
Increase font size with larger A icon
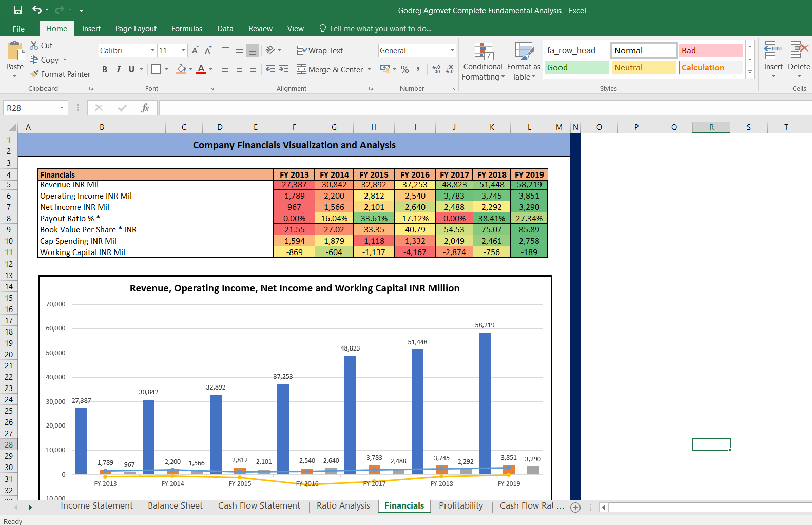point(195,50)
